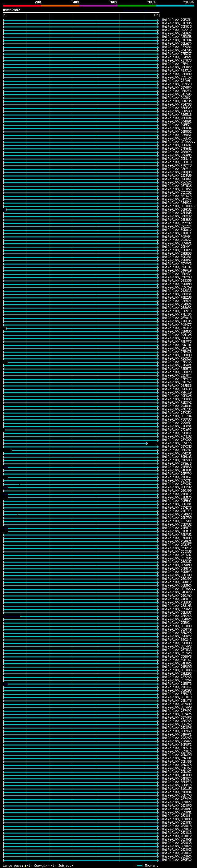Viewport: 197px width, 868px height.
Task: Select the UniRef100_P34922 label
Action: click(x=176, y=203)
